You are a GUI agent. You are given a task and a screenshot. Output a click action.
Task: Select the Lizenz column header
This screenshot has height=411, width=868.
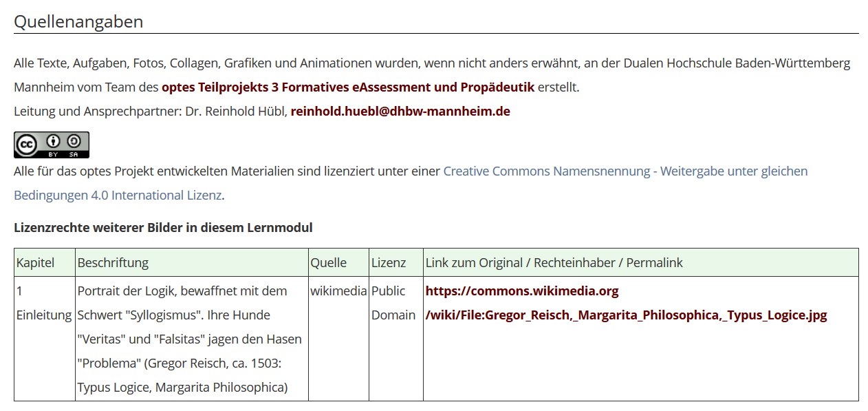pyautogui.click(x=389, y=263)
